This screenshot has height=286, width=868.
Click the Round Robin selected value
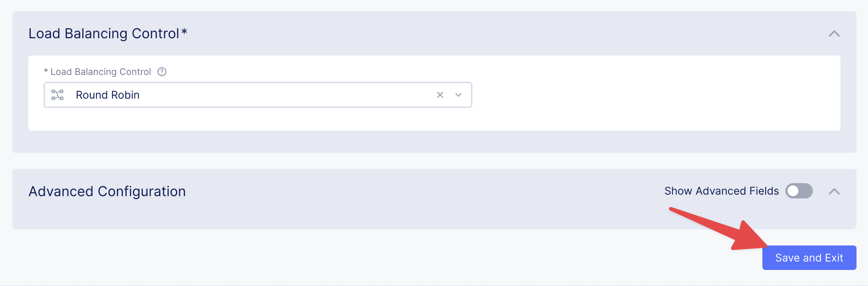pos(108,95)
